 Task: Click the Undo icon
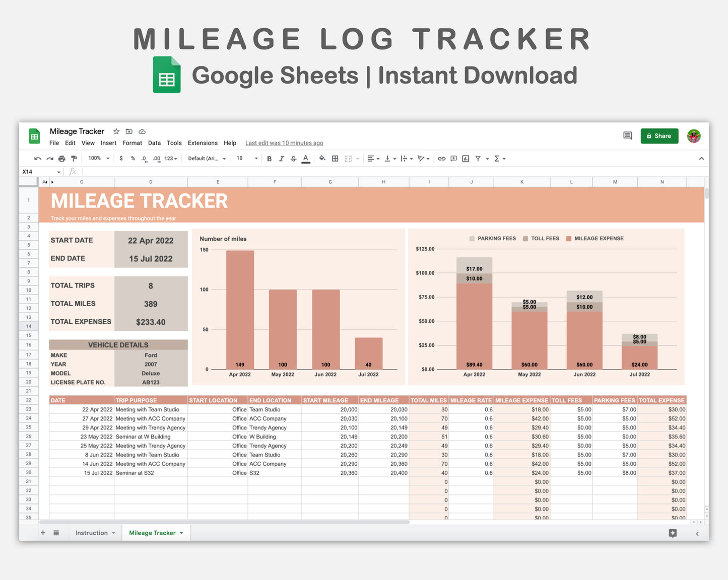pos(37,158)
